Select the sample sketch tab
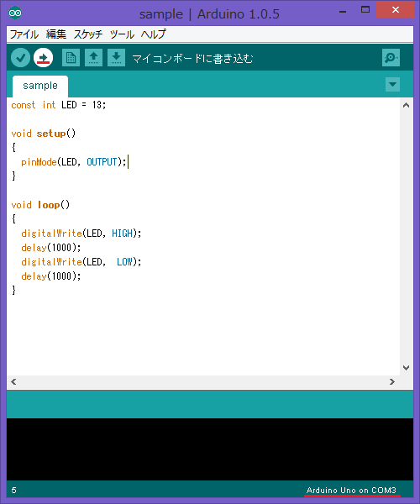 coord(40,86)
